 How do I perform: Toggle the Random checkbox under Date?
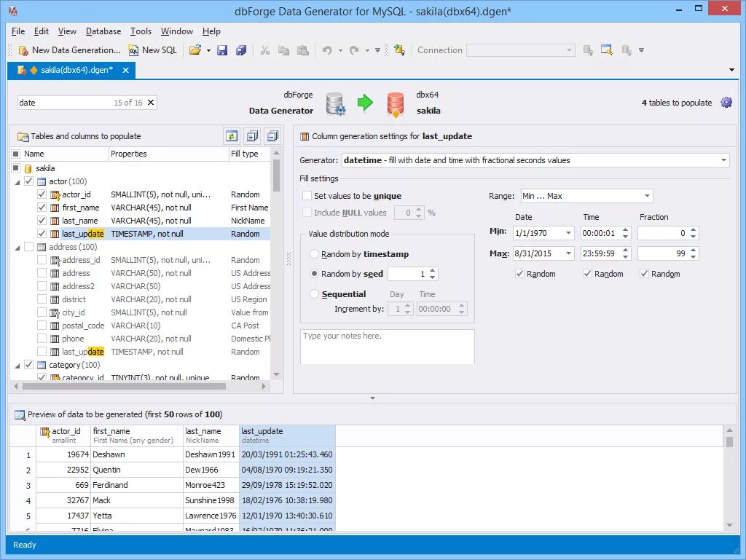click(519, 273)
